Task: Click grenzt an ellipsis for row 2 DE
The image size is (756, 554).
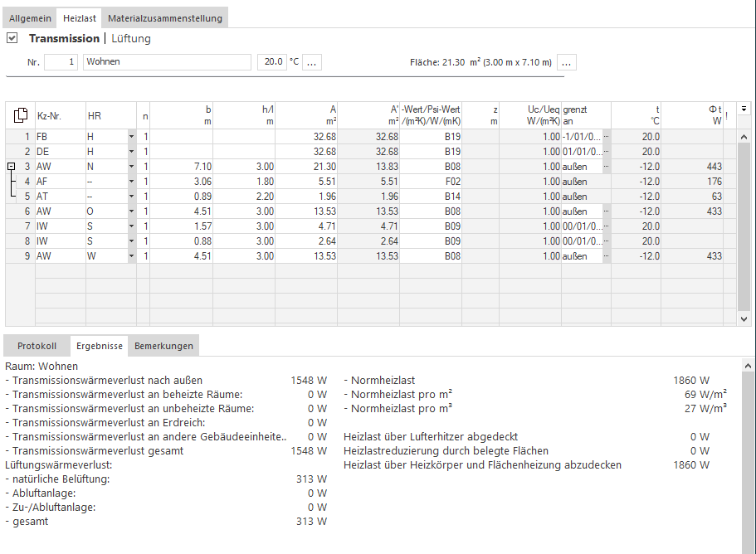Action: click(x=607, y=152)
